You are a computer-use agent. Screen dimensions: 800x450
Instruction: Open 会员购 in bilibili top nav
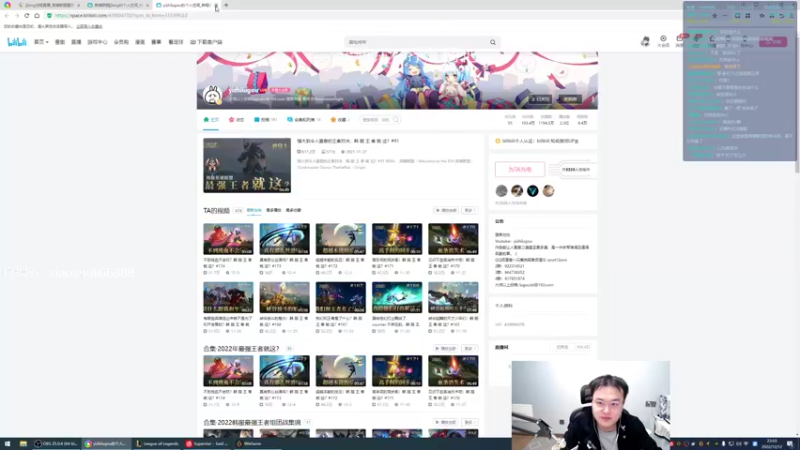point(121,42)
